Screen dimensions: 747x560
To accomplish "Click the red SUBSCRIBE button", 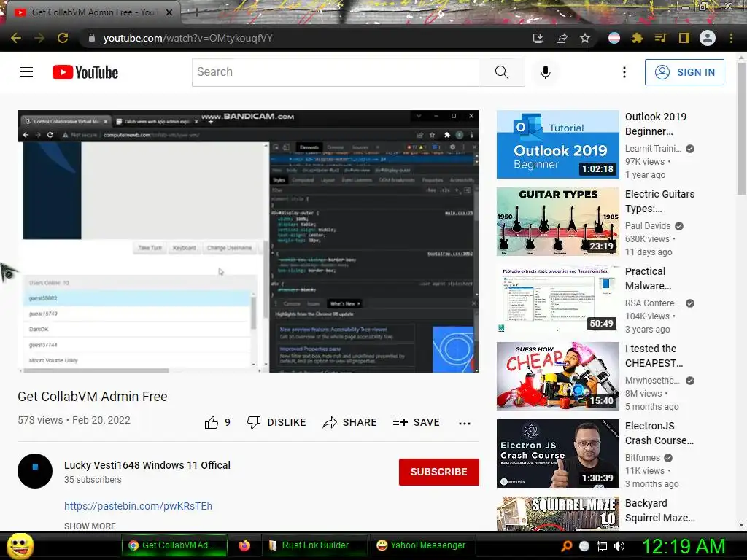I will point(438,472).
